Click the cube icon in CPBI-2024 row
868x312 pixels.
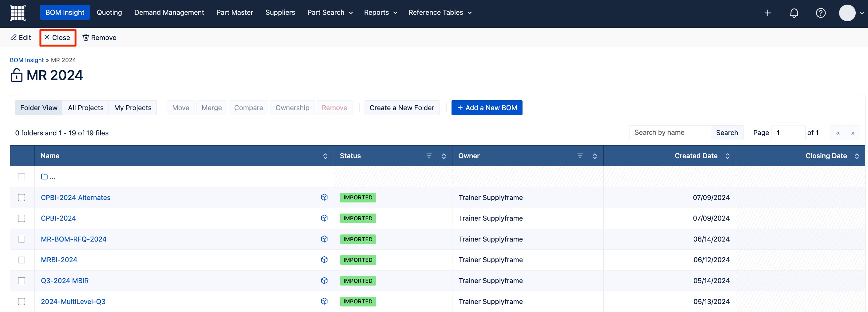pyautogui.click(x=324, y=218)
